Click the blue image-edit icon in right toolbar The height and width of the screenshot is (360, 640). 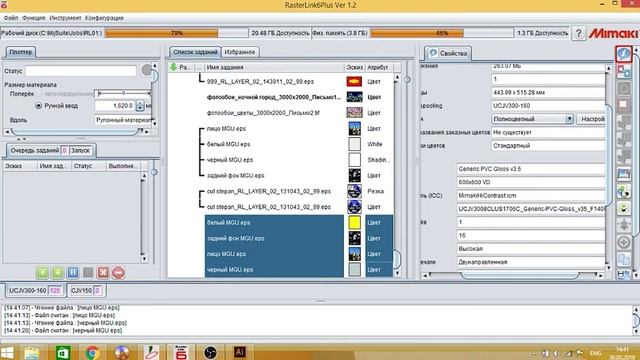[x=623, y=174]
